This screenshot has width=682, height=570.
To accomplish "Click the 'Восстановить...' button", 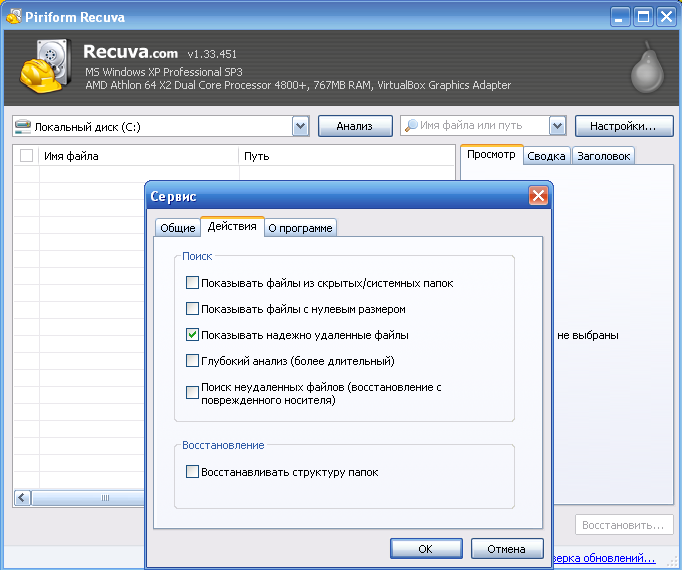I will (623, 525).
